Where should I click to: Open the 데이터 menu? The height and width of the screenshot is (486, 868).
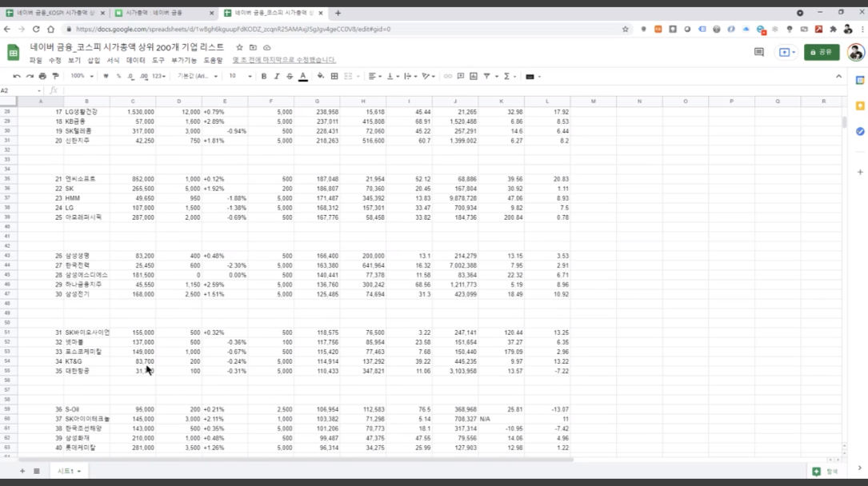pyautogui.click(x=136, y=60)
